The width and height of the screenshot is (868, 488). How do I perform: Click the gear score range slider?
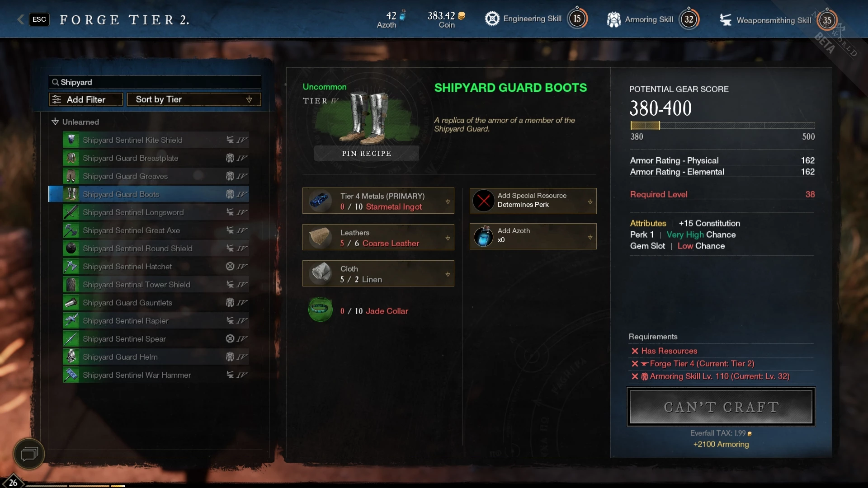click(722, 126)
